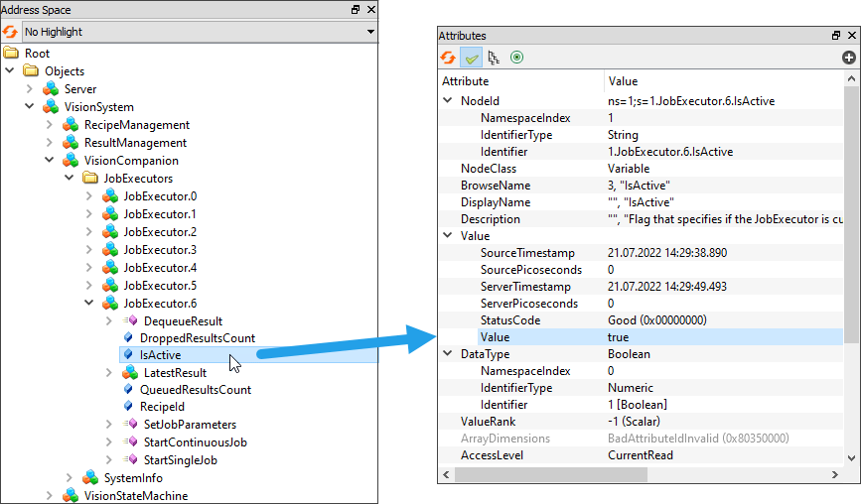This screenshot has height=504, width=861.
Task: Click the plus icon in the Attributes toolbar
Action: (848, 58)
